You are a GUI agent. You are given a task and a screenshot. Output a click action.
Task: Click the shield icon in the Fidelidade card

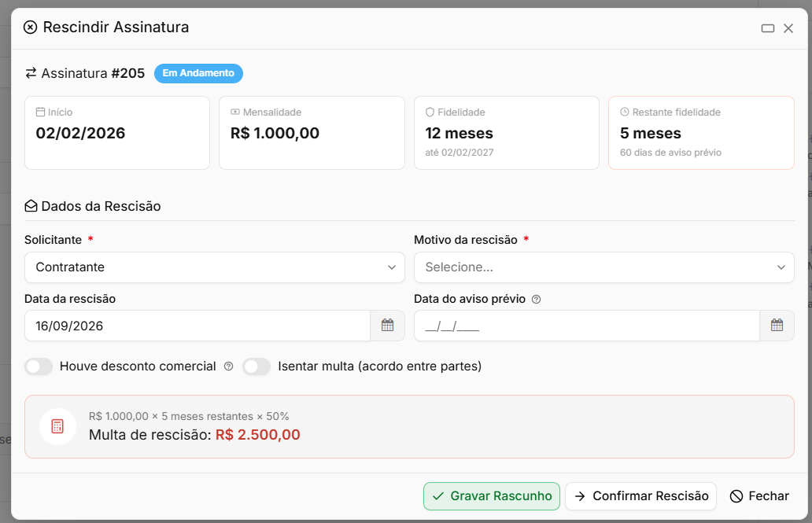pos(430,112)
